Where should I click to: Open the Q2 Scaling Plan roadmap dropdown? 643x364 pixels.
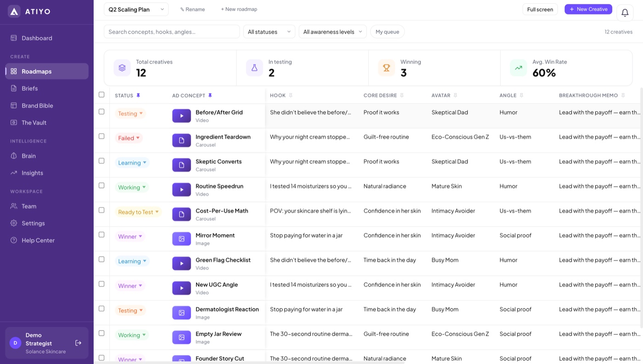[136, 9]
